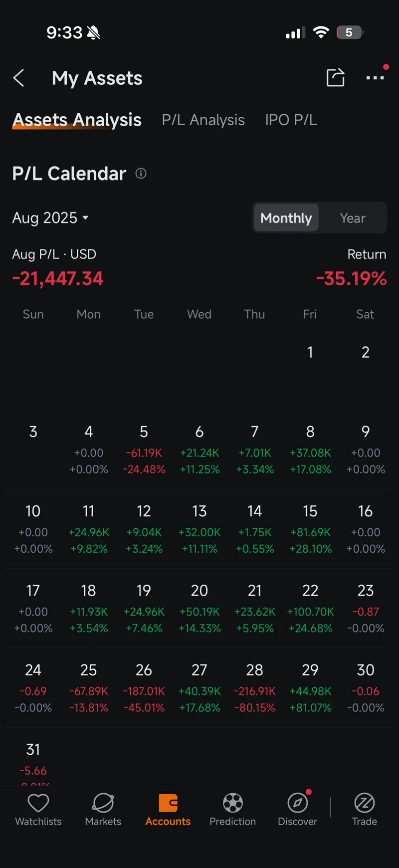Open Trade icon in bottom bar
Image resolution: width=399 pixels, height=868 pixels.
(365, 803)
